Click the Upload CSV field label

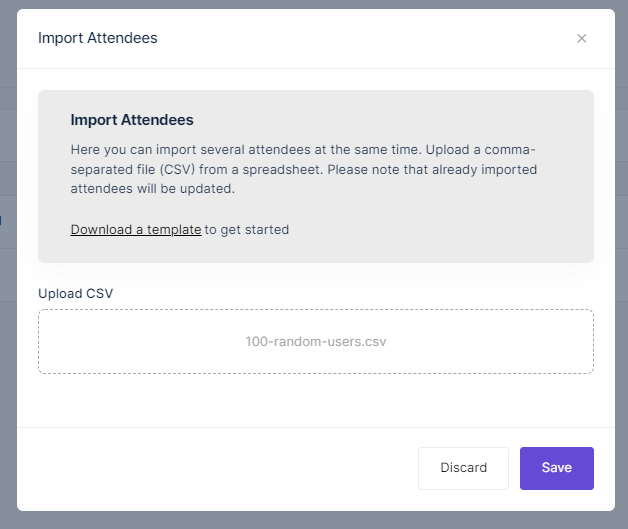pos(75,294)
